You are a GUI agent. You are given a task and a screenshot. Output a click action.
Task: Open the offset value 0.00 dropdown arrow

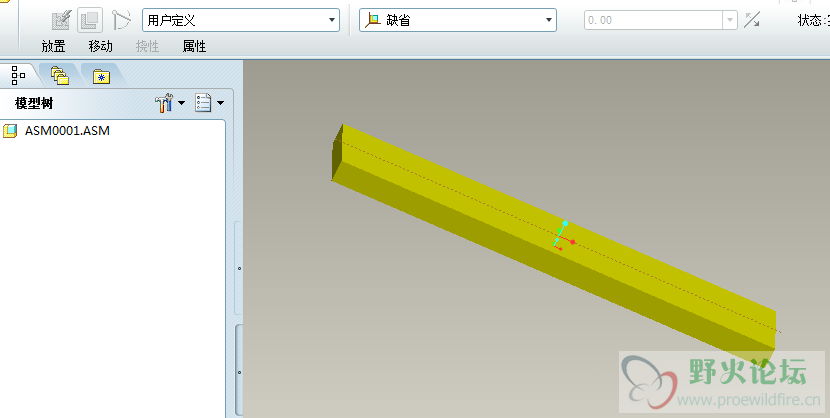pyautogui.click(x=730, y=20)
